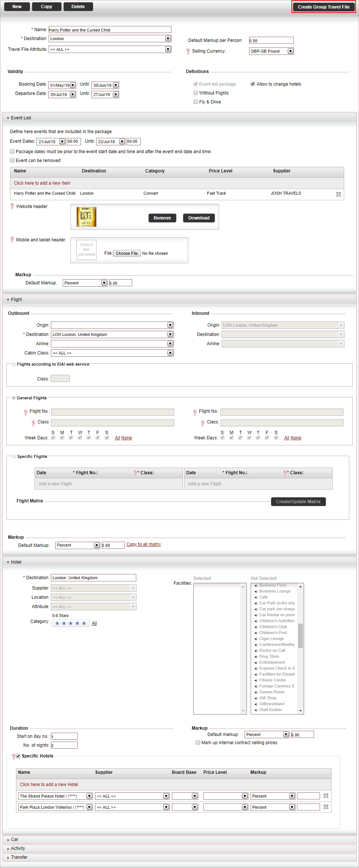
Task: Click the Mobile and tablet header help icon
Action: (12, 240)
